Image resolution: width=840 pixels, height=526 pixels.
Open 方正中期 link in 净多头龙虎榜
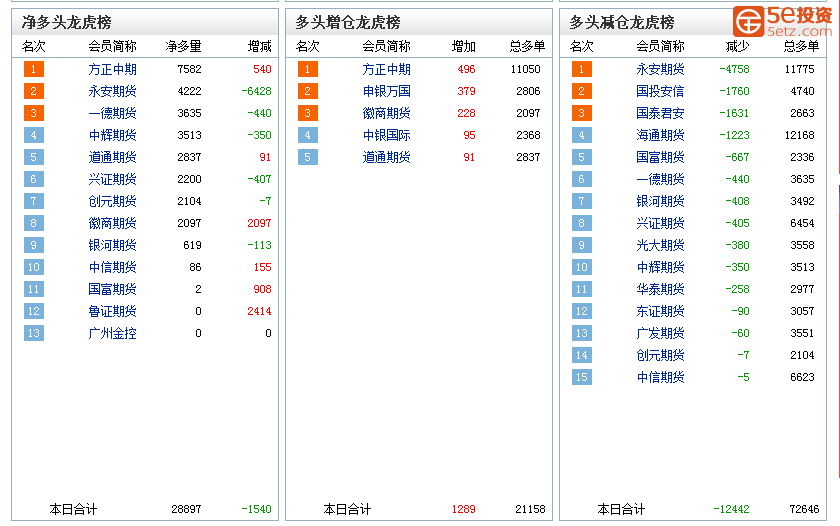[112, 69]
